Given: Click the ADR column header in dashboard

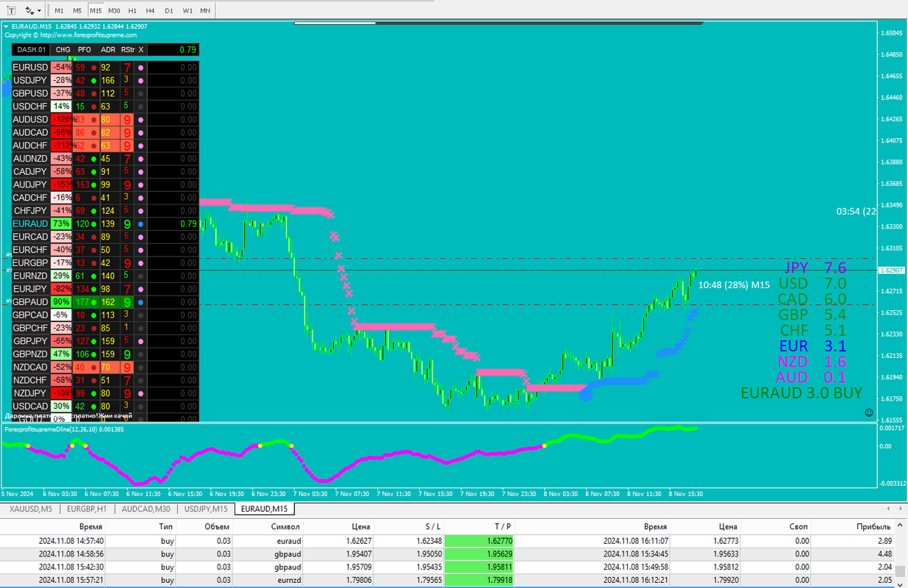Looking at the screenshot, I should 108,50.
